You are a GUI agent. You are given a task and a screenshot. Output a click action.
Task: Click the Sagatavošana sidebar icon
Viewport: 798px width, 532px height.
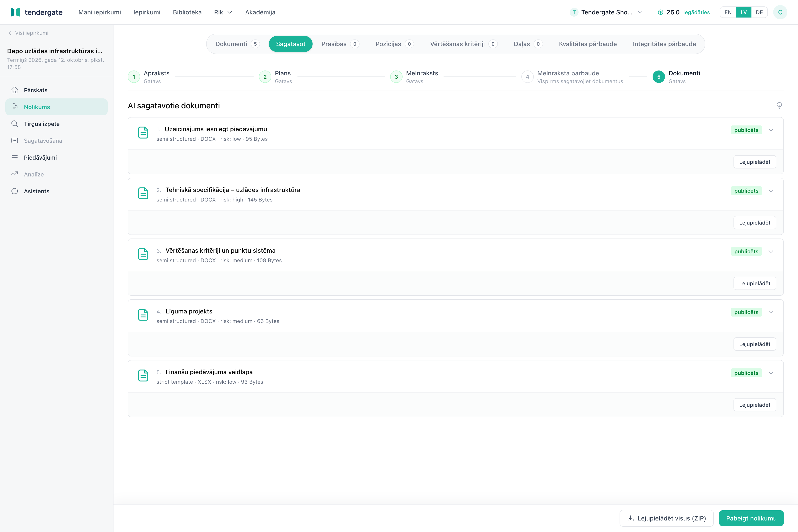point(15,141)
